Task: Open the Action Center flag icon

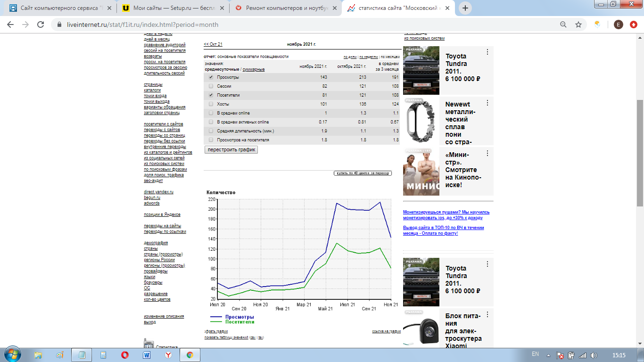Action: coord(561,355)
